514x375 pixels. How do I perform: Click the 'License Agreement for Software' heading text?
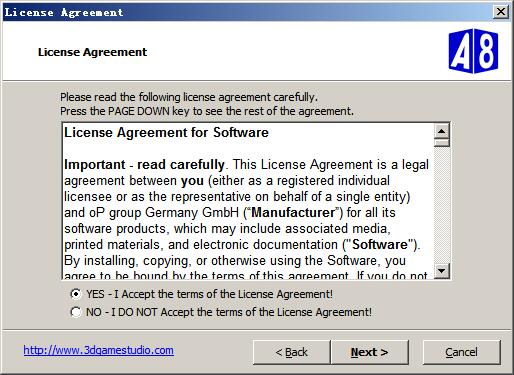166,132
